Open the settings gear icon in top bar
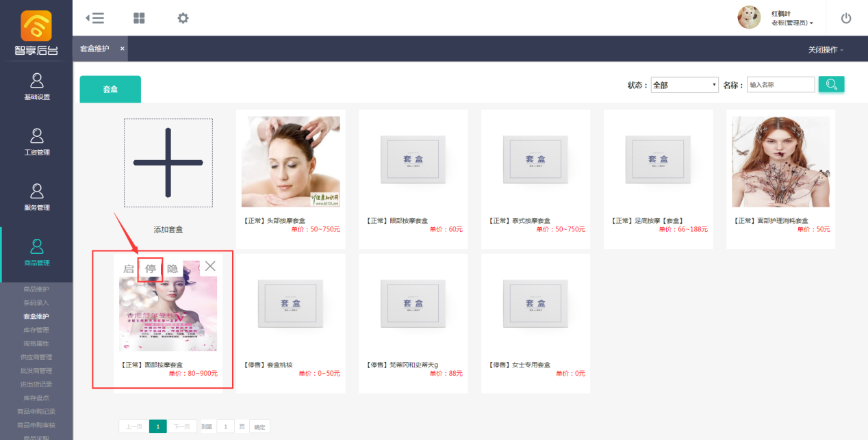868x440 pixels. (183, 18)
